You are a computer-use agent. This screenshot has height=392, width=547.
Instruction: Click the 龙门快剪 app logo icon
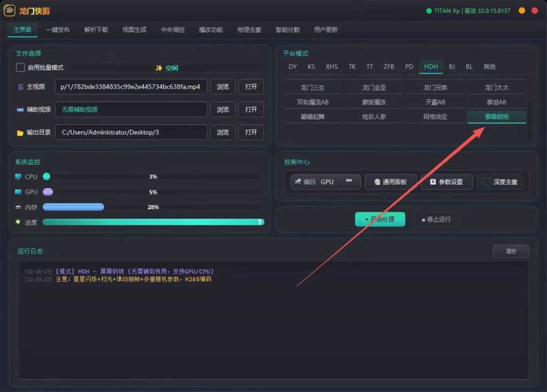[x=10, y=11]
